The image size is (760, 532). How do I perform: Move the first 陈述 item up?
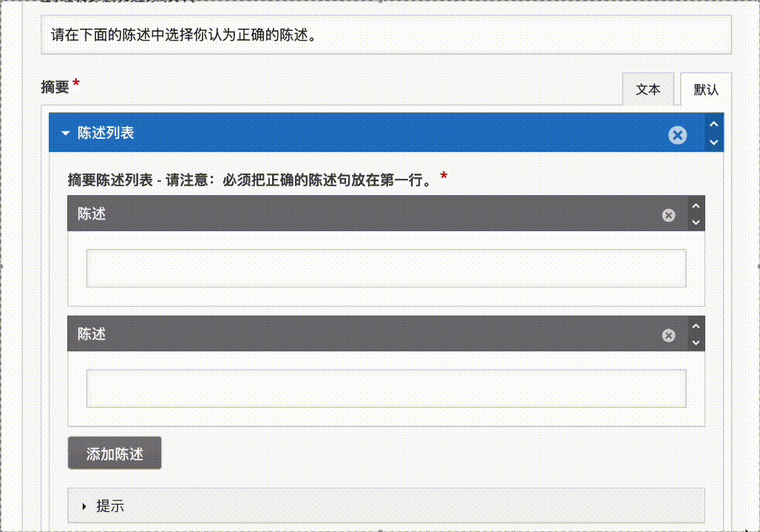(x=695, y=205)
